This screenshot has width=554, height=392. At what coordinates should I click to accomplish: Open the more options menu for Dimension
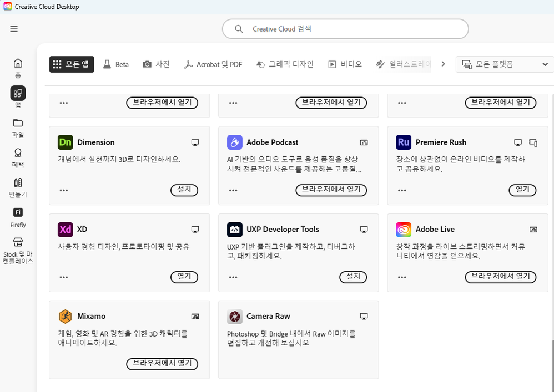[x=63, y=190]
